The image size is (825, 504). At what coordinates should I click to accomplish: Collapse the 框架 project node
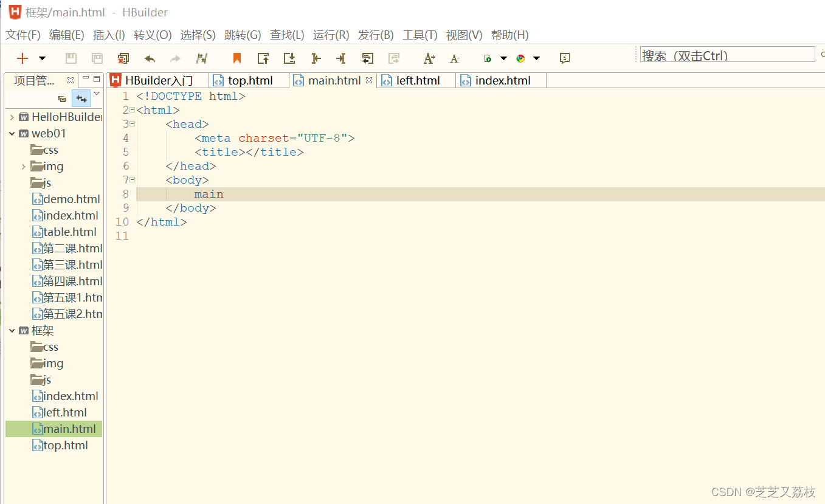tap(12, 331)
